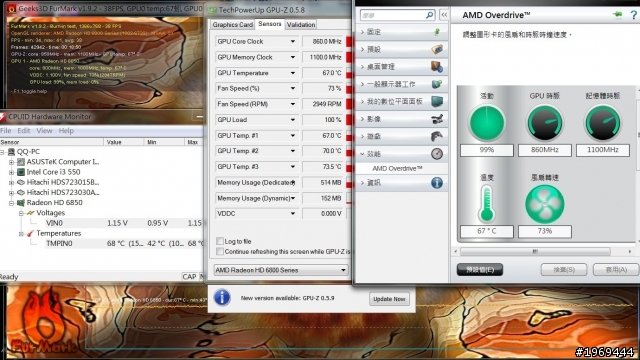This screenshot has width=640, height=360.
Task: Click the performance gauge icon in AMD sidebar
Action: tap(437, 153)
